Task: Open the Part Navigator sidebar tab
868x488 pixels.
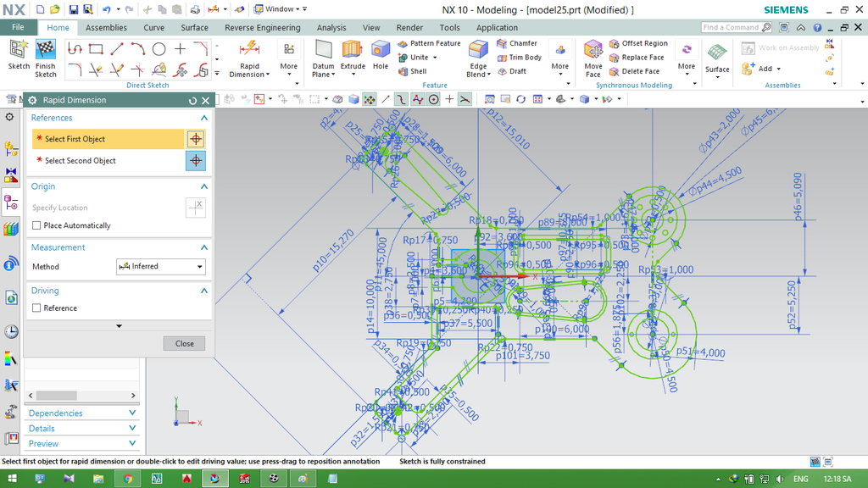Action: [x=10, y=202]
